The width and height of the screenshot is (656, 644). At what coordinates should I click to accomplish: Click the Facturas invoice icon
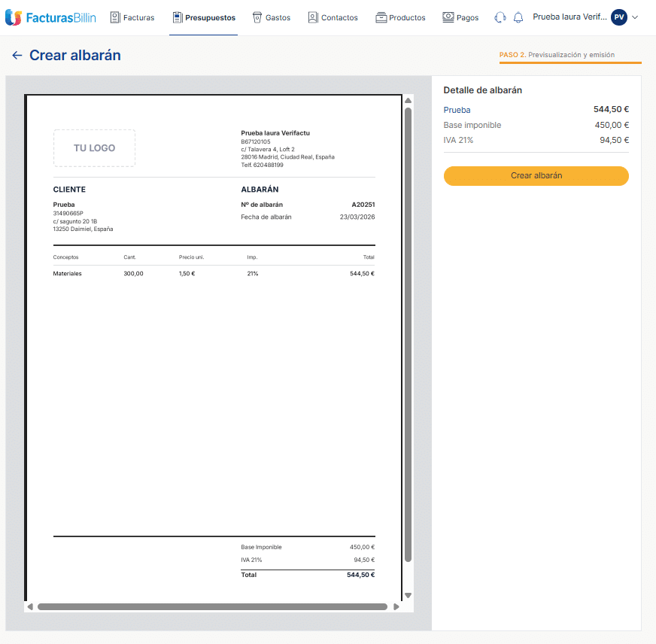pyautogui.click(x=115, y=17)
